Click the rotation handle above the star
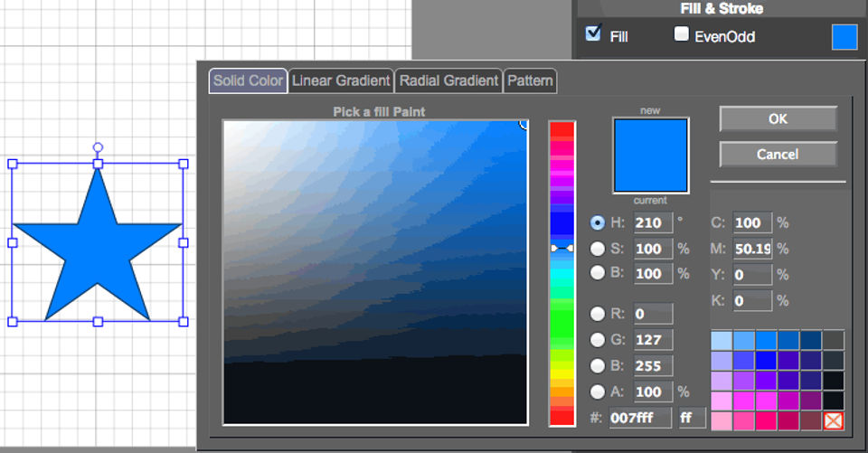The height and width of the screenshot is (453, 868). [98, 147]
